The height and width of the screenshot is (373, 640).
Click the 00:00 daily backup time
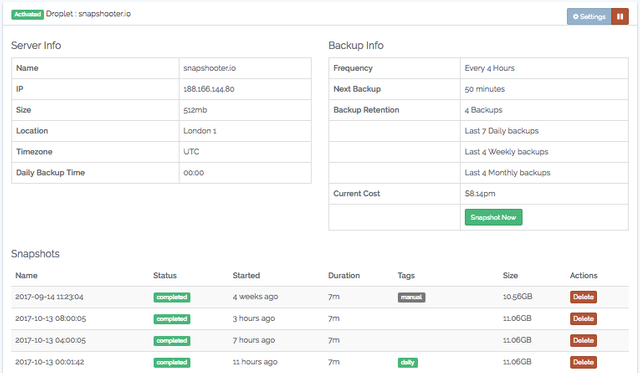pos(193,173)
